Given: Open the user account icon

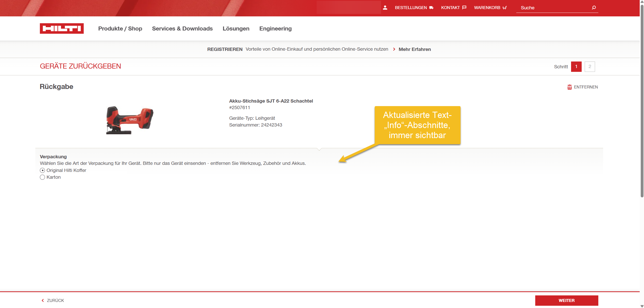Looking at the screenshot, I should (x=385, y=8).
